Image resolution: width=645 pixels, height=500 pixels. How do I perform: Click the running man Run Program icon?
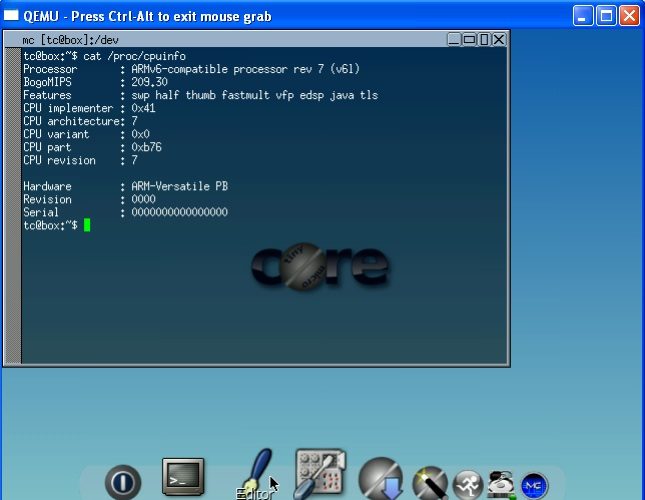468,484
